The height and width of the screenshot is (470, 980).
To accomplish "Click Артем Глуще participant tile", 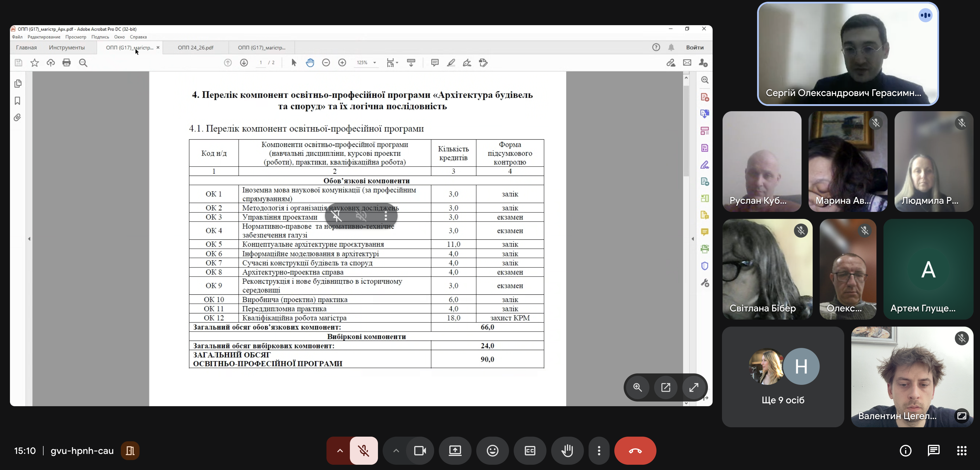I will click(x=928, y=269).
